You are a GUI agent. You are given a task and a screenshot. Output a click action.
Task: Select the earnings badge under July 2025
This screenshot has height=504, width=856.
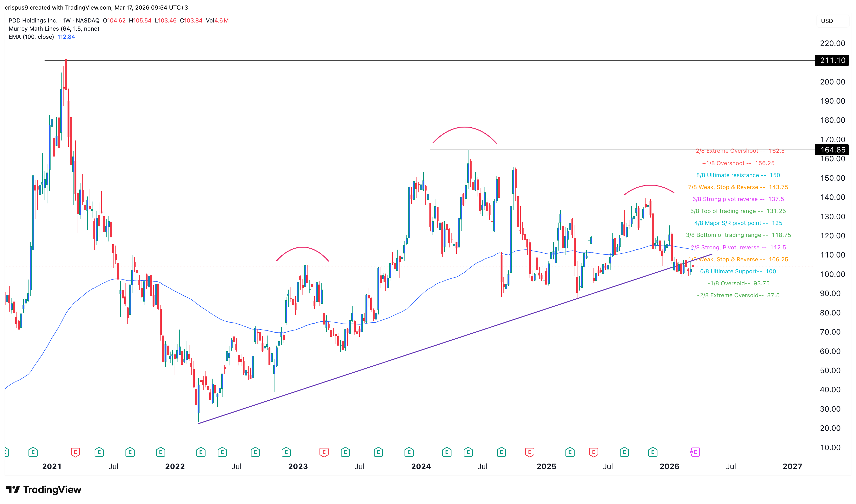point(624,452)
